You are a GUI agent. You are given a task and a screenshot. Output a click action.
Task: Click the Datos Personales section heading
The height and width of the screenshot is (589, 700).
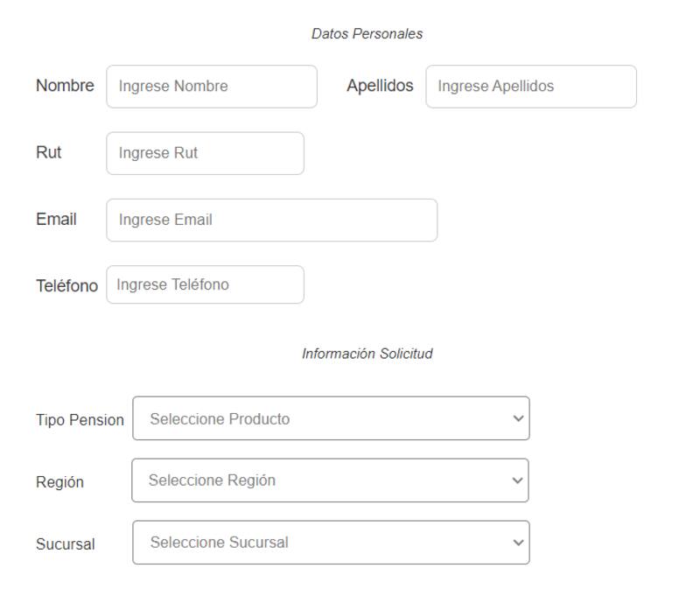click(367, 34)
